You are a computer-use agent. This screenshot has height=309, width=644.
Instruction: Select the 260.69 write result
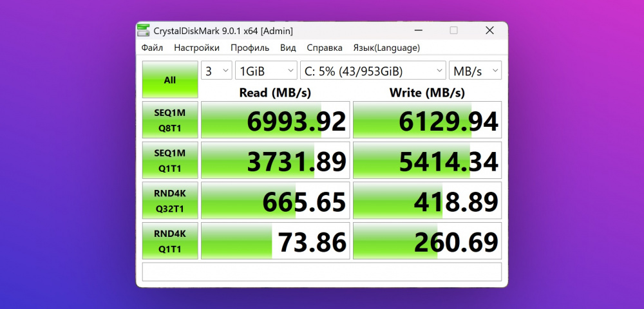(427, 241)
